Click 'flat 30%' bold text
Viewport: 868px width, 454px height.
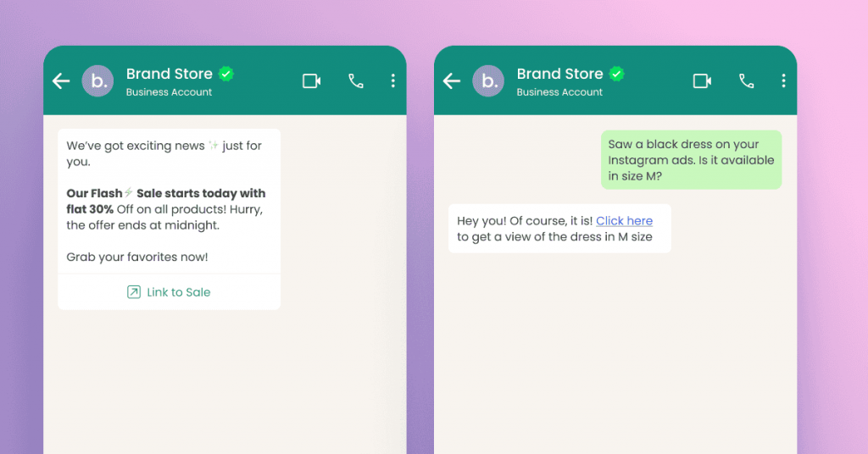click(x=90, y=209)
